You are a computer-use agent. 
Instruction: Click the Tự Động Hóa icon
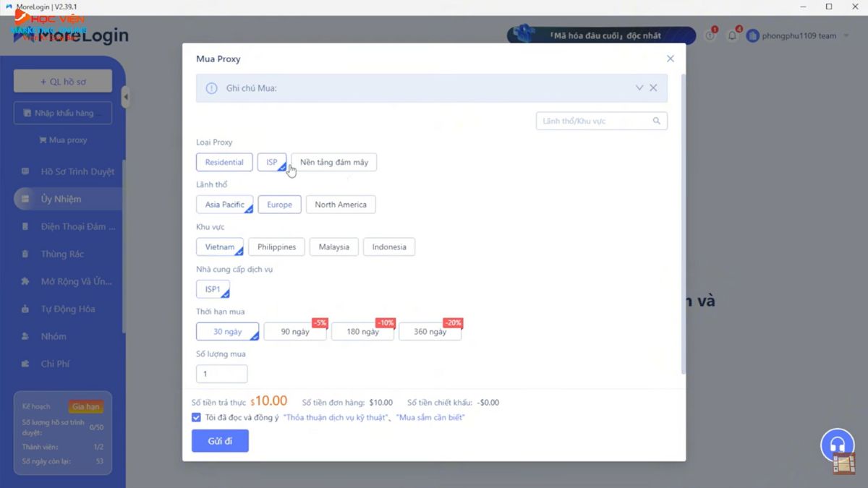click(x=26, y=309)
